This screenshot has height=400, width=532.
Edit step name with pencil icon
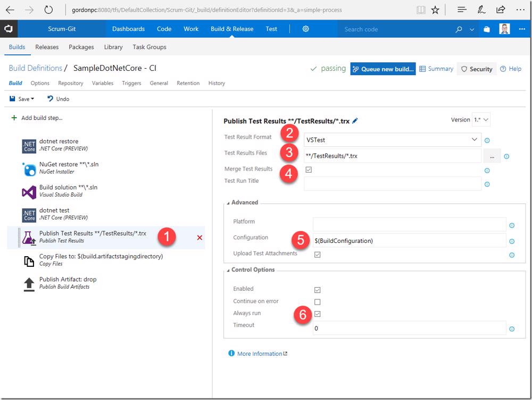click(x=355, y=120)
